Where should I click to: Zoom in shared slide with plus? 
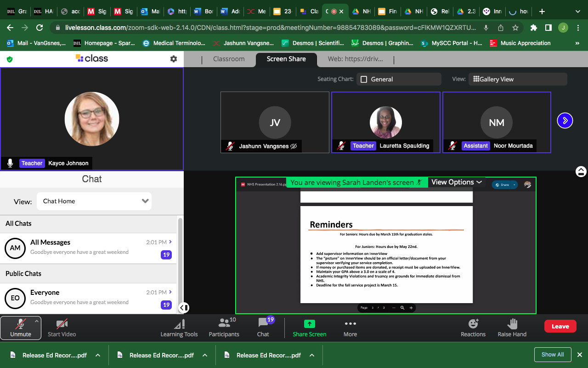411,308
